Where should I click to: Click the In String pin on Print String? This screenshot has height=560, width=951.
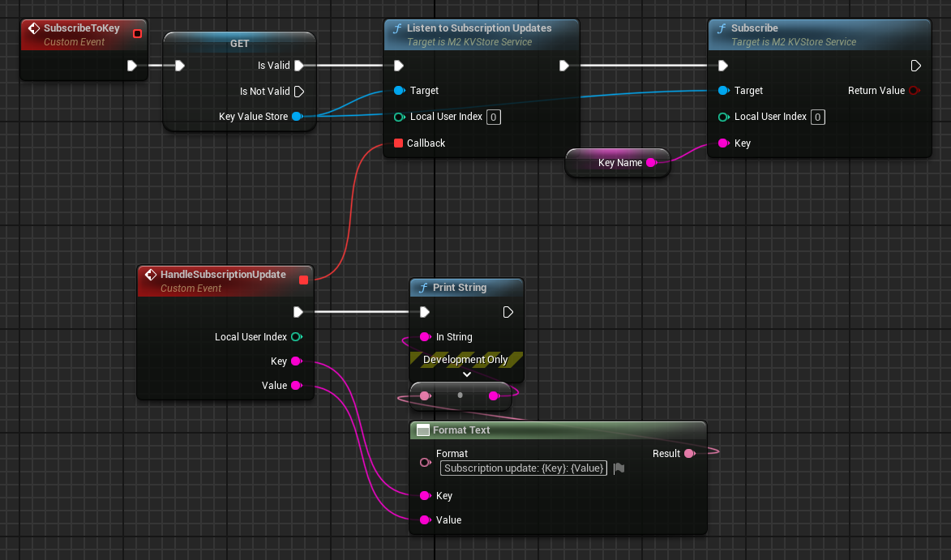click(424, 337)
